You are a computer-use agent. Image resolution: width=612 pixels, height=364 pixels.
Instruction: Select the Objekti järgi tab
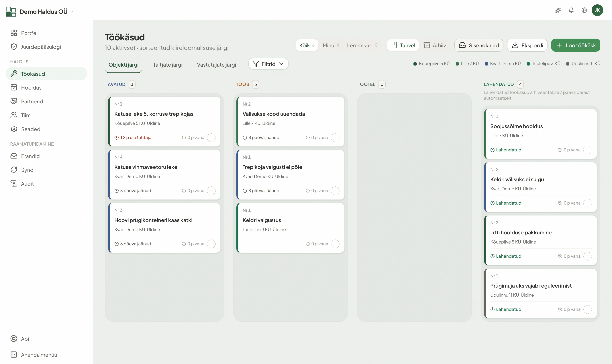(x=123, y=65)
